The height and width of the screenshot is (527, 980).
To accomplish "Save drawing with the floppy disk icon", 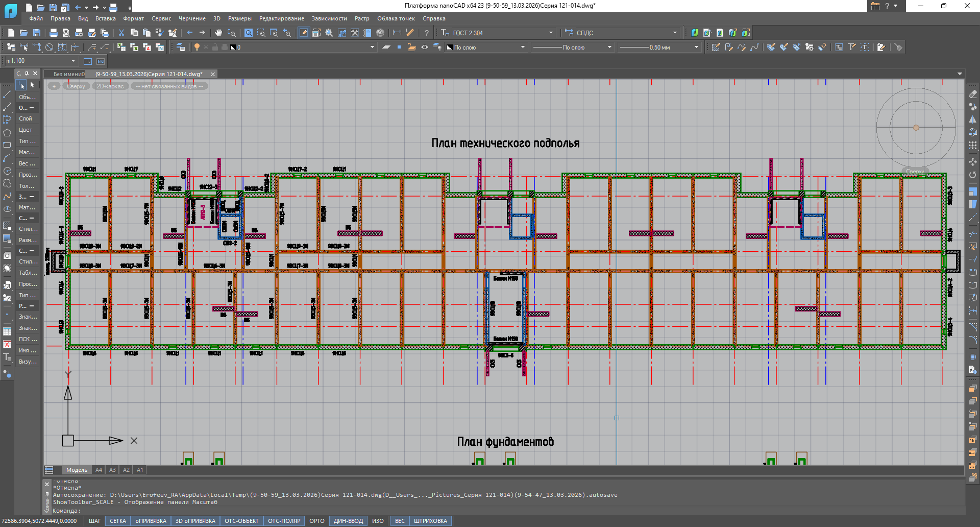I will pyautogui.click(x=36, y=33).
